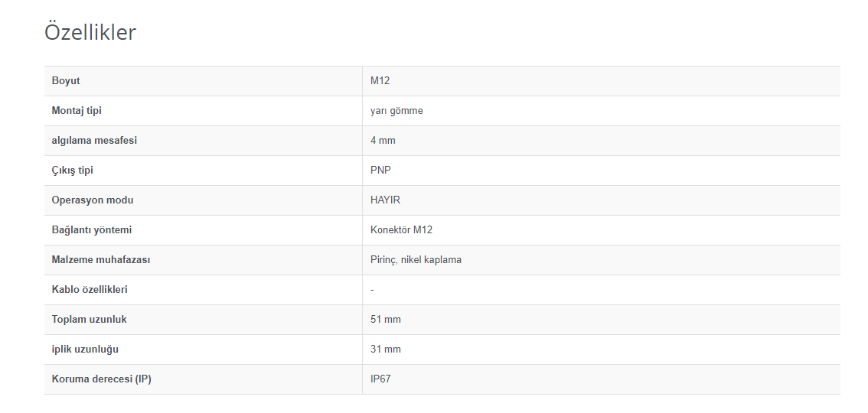Select the Malzeme muhafazası label
Image resolution: width=868 pixels, height=413 pixels.
(101, 260)
